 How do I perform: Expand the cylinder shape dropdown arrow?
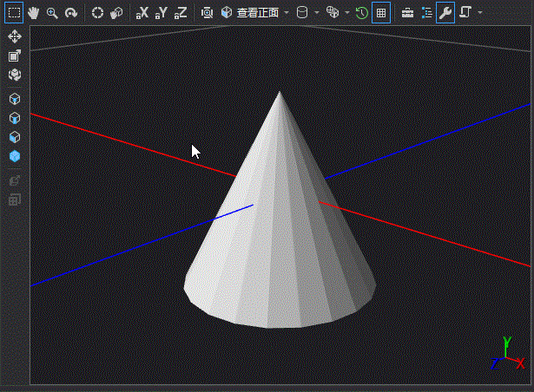(317, 13)
